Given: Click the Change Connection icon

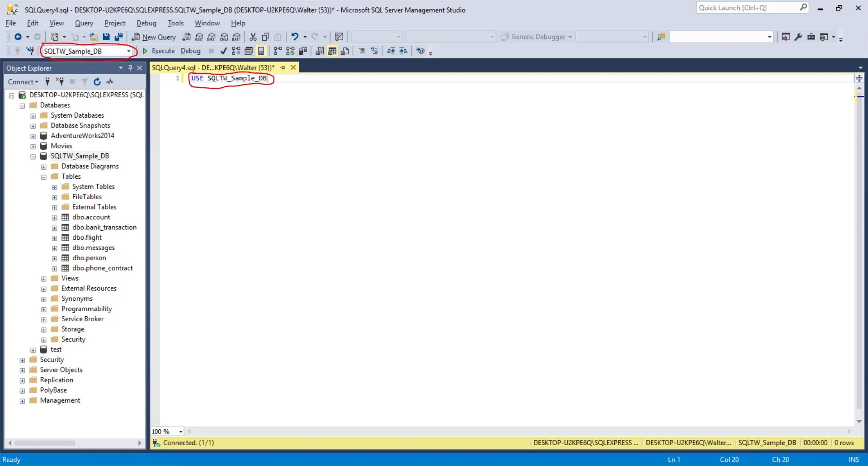Looking at the screenshot, I should [x=30, y=51].
